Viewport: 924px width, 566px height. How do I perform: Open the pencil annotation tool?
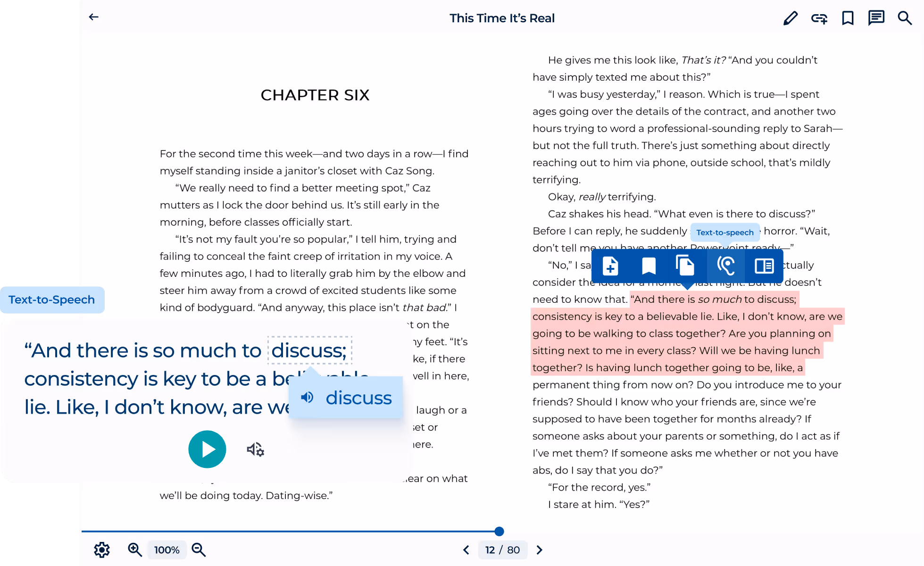(x=791, y=18)
